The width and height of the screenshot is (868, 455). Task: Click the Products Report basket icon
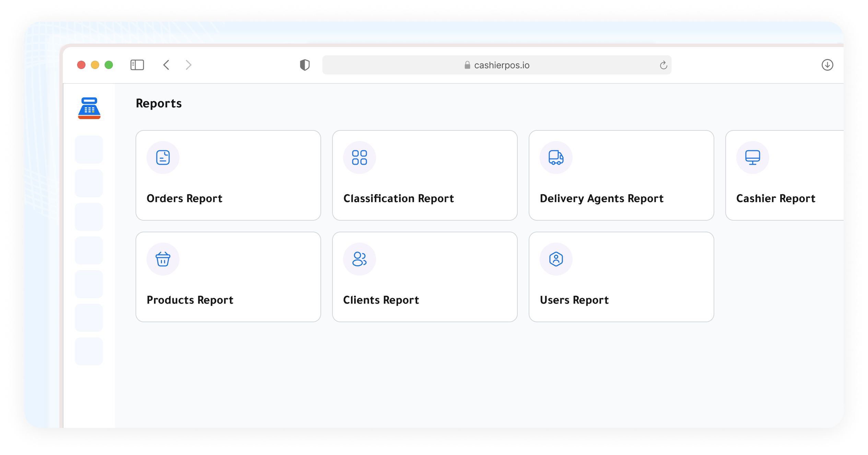(x=163, y=259)
